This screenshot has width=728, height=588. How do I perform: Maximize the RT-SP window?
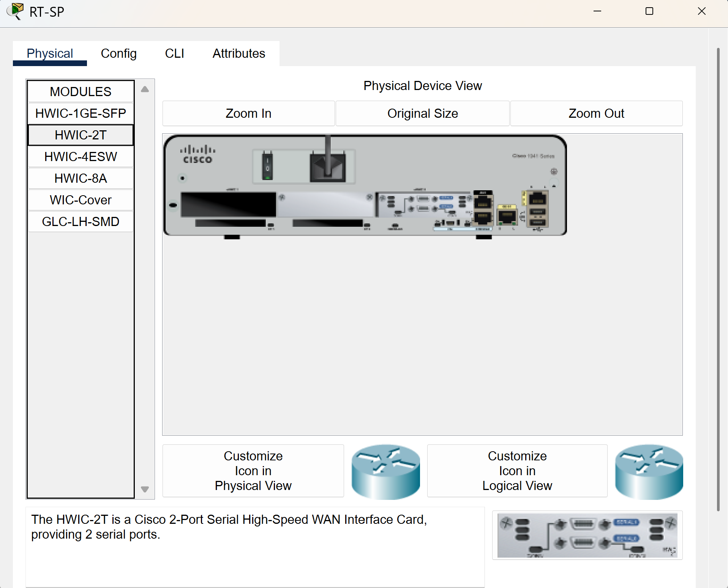649,11
